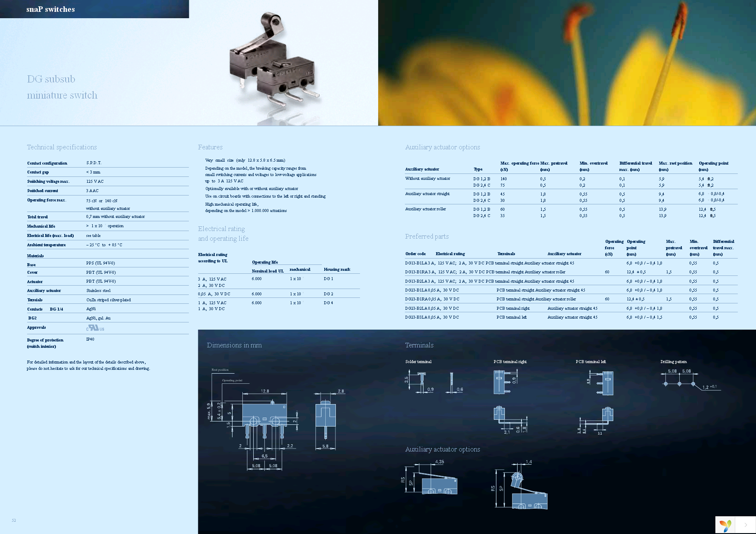Click the 'Cover' material label
The height and width of the screenshot is (534, 756).
point(32,273)
